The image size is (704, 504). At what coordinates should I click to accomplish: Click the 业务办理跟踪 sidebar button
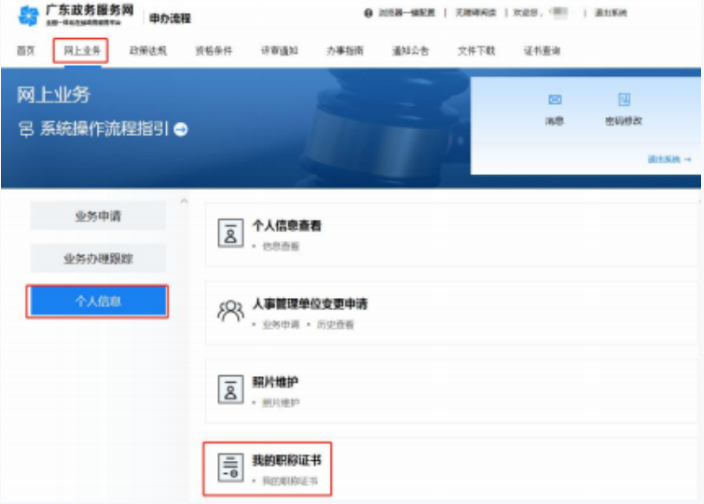tap(98, 259)
